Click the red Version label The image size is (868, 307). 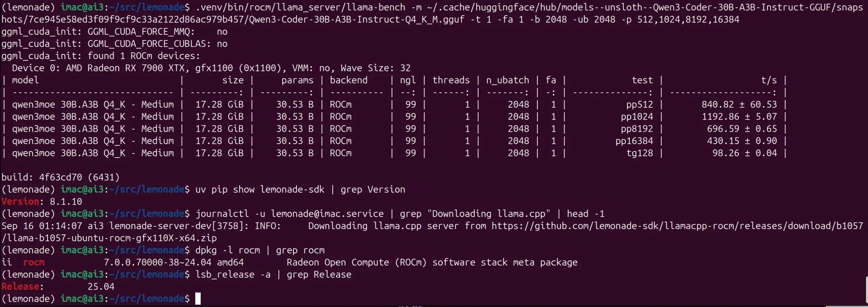(x=20, y=202)
